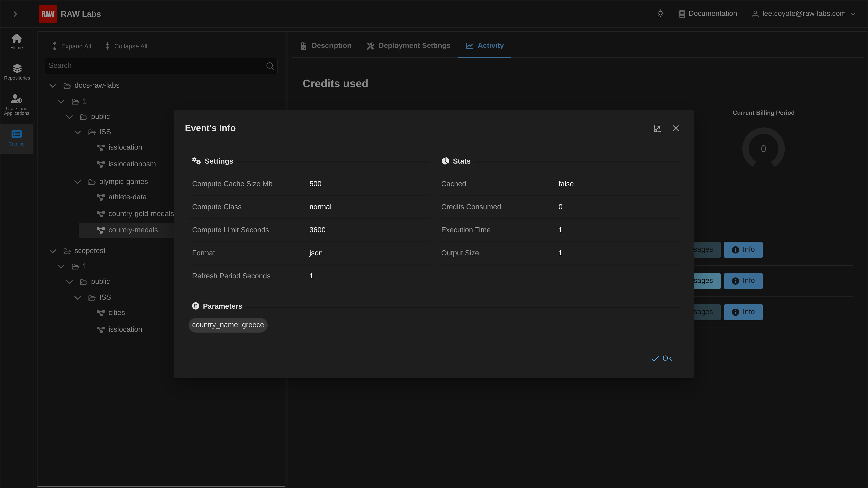
Task: Close the Event's Info dialog
Action: click(x=676, y=128)
